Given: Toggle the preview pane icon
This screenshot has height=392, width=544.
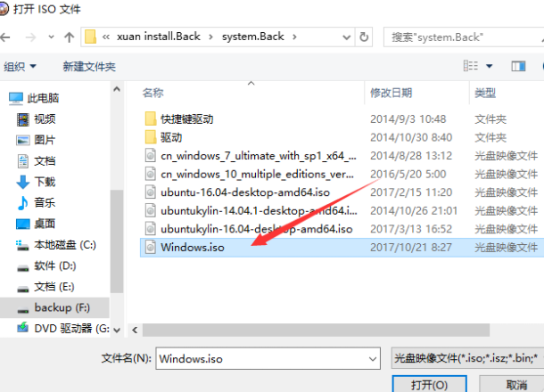Looking at the screenshot, I should [518, 66].
